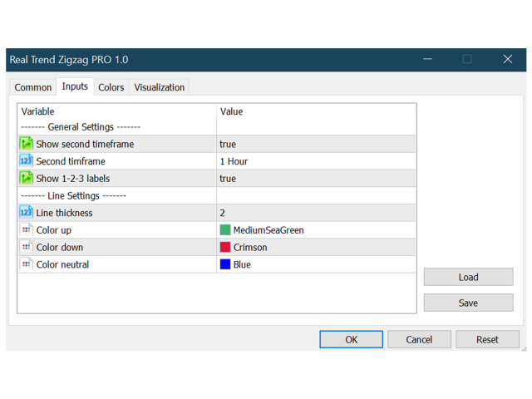Click the integer icon beside Second timframe
532x399 pixels.
tap(26, 161)
